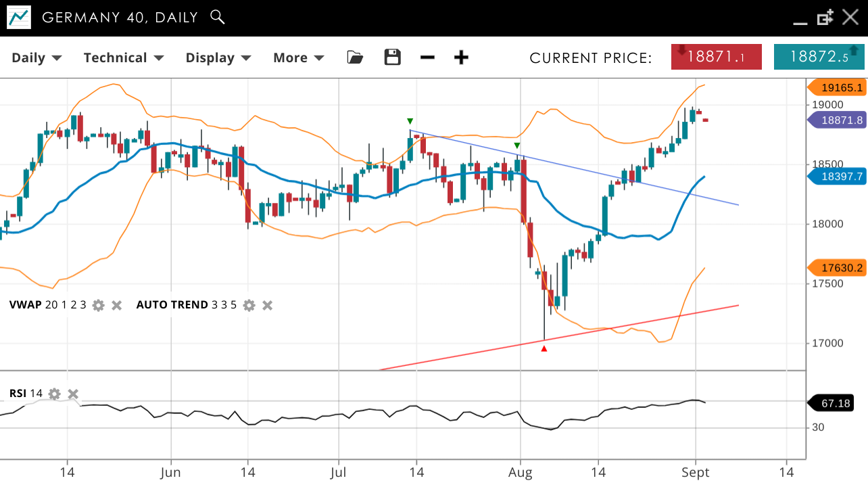Viewport: 868px width, 485px height.
Task: Open VWAP indicator settings gear
Action: click(98, 305)
